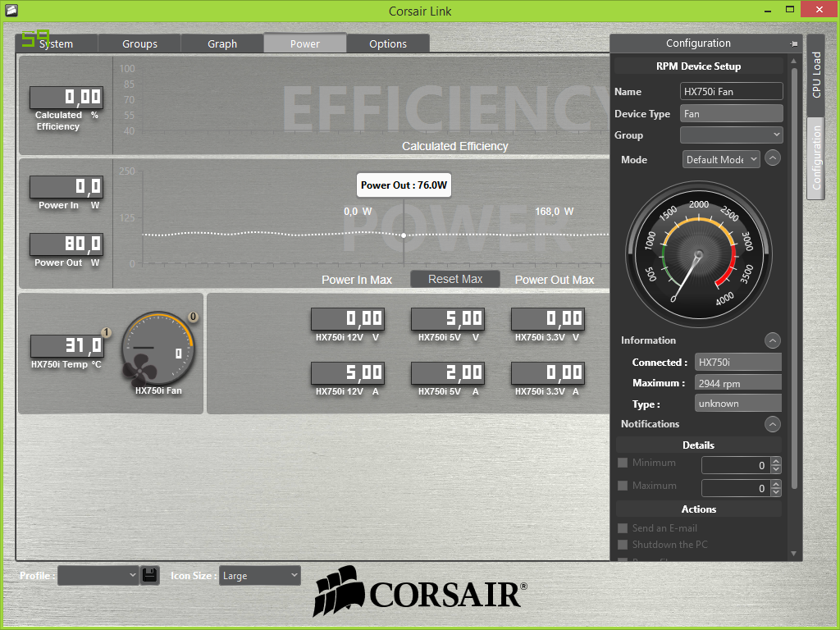Click the pin icon on Configuration panel
This screenshot has width=840, height=630.
point(794,43)
